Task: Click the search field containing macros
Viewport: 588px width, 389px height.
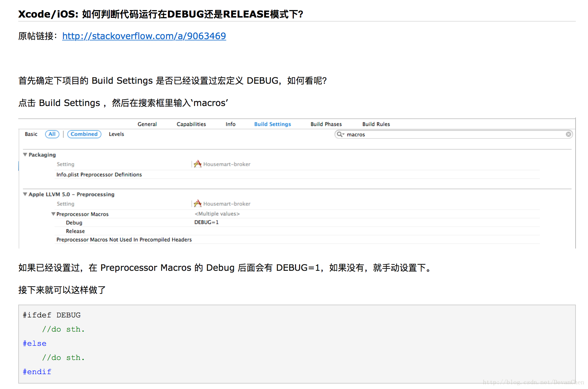Action: pos(454,134)
